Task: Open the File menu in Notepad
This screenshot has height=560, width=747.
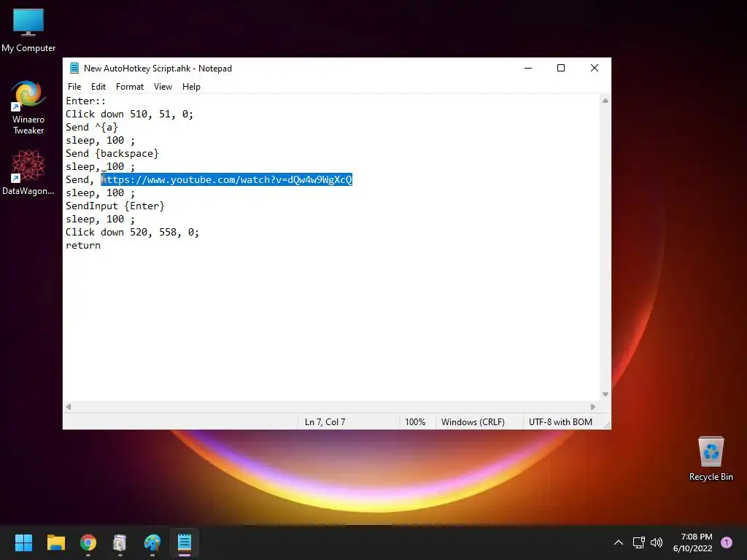Action: coord(74,87)
